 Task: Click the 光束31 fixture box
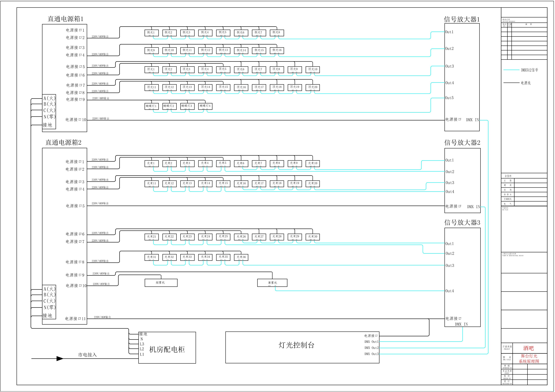click(152, 257)
